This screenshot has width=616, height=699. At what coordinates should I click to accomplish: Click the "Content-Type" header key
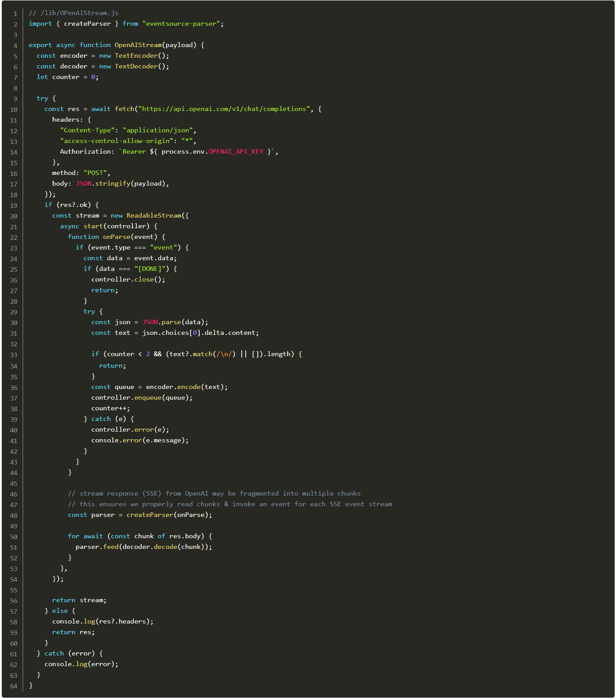[x=87, y=130]
